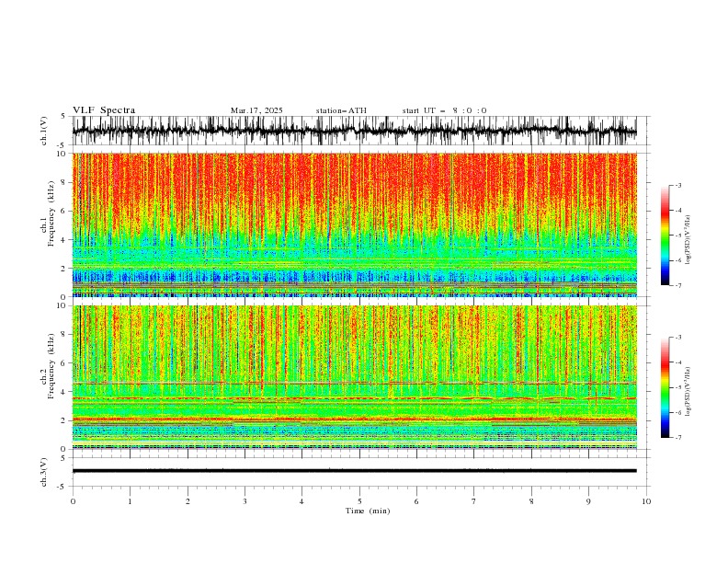Click the "10" tick on ch.1 frequency axis
This screenshot has width=728, height=563.
coord(63,154)
